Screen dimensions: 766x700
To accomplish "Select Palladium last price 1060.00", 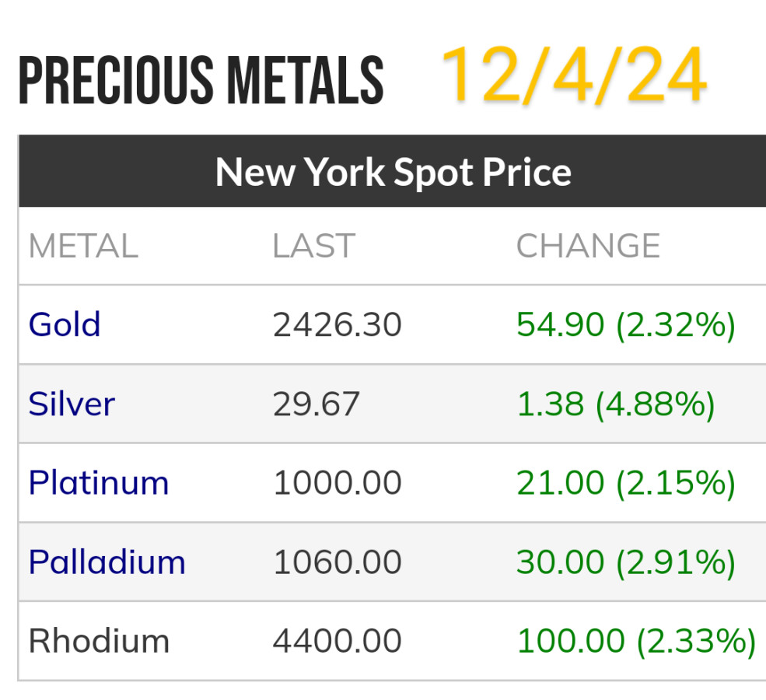I will coord(337,562).
